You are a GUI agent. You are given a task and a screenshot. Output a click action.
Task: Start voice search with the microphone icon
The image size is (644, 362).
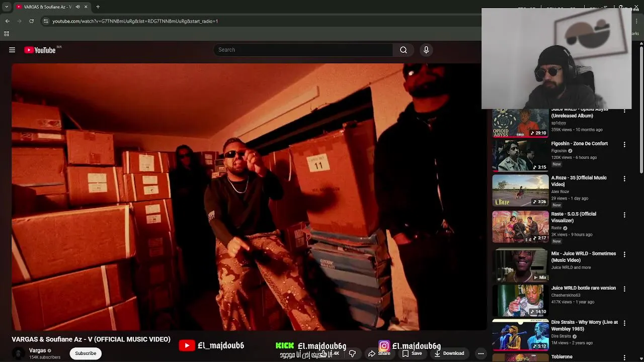coord(426,50)
